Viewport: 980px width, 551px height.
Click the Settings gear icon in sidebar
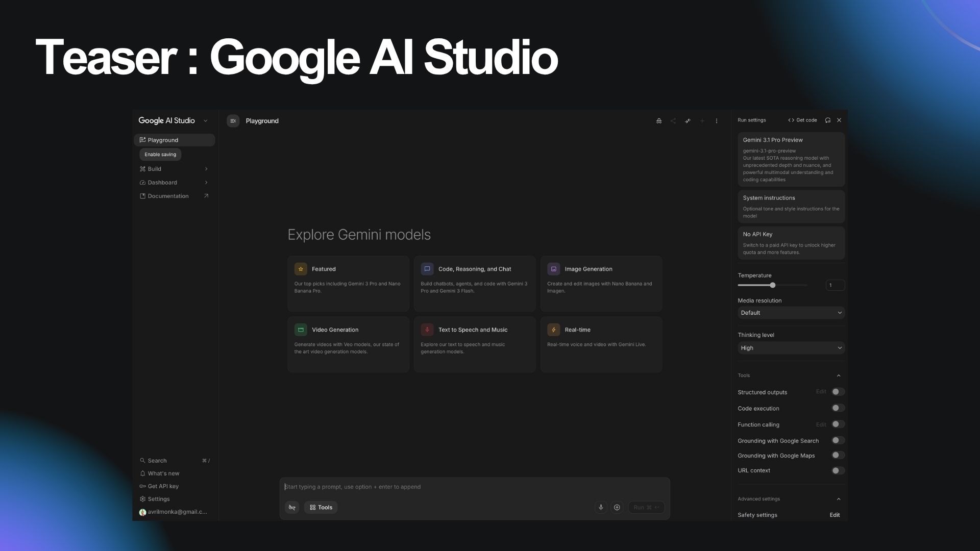(142, 499)
